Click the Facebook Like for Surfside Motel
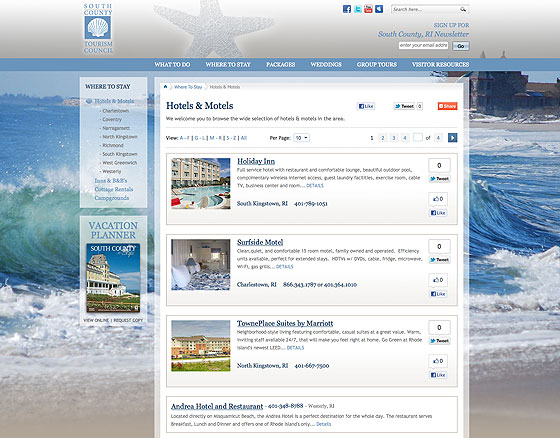 (x=438, y=294)
